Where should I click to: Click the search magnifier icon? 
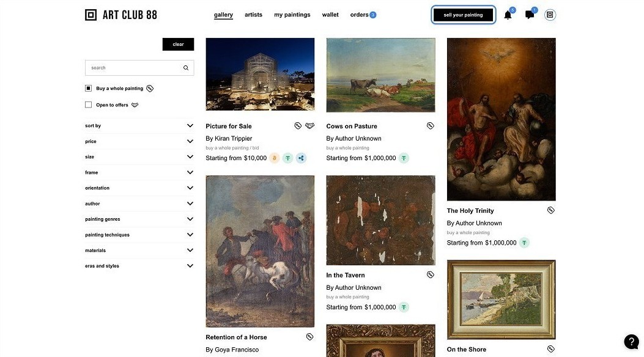point(186,68)
